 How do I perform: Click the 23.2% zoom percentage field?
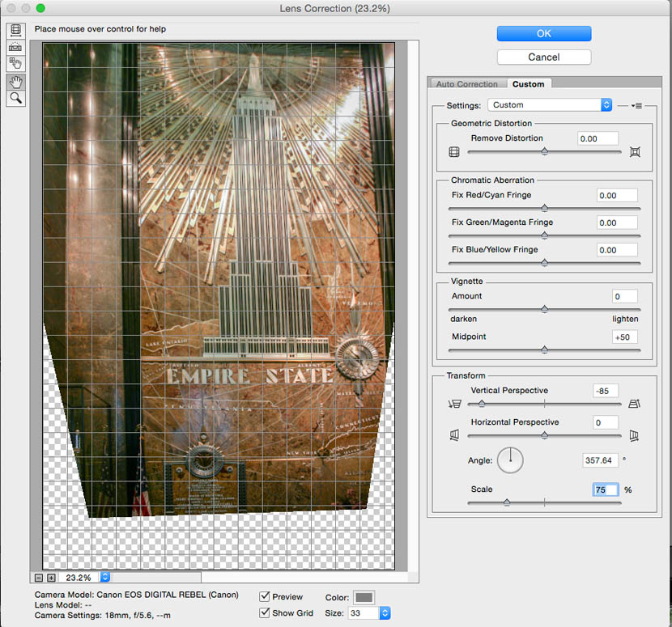(x=79, y=578)
